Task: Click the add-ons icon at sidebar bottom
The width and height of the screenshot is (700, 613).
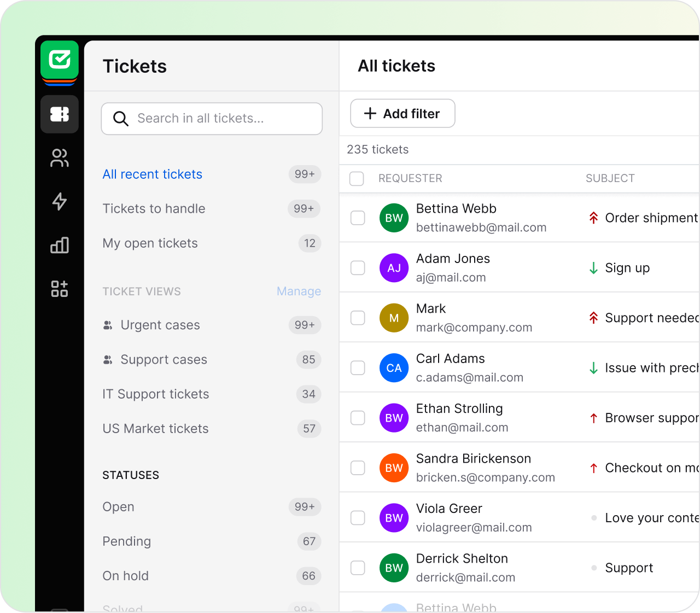Action: [x=59, y=289]
